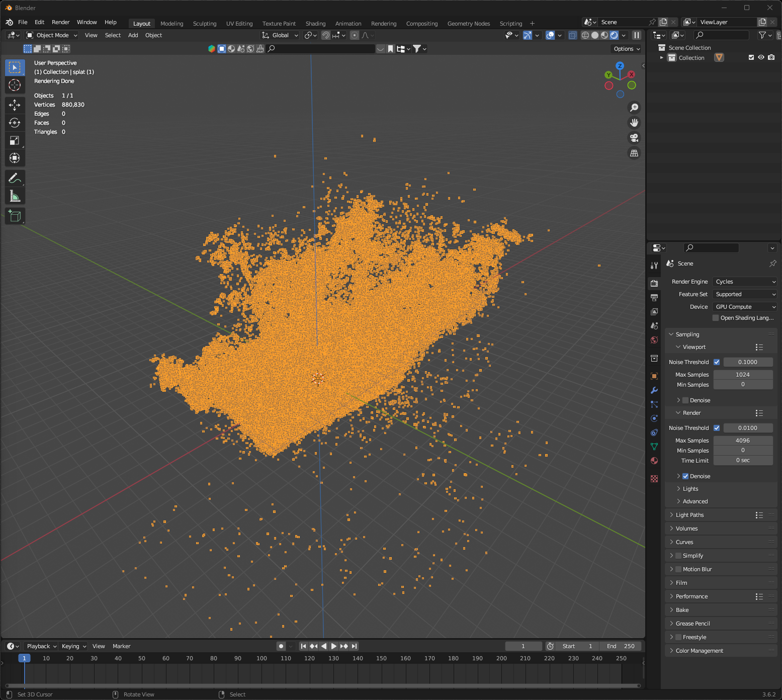This screenshot has height=700, width=782.
Task: Open the File menu
Action: click(x=23, y=22)
